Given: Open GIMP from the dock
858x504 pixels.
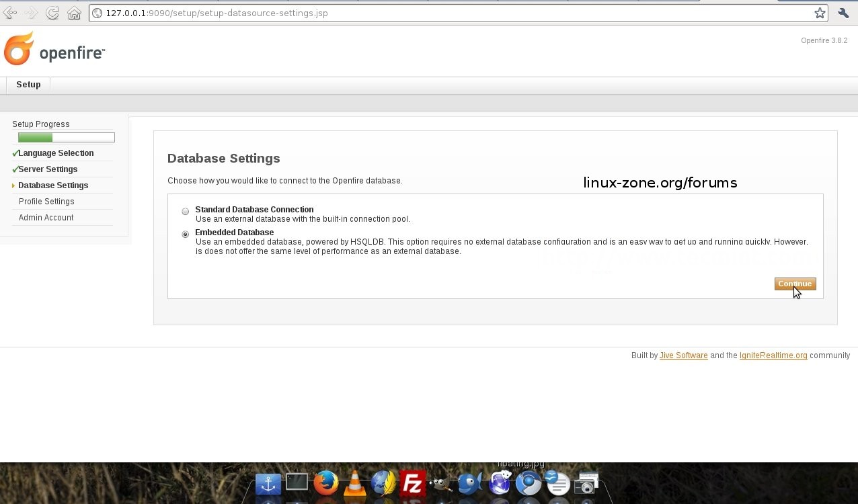Looking at the screenshot, I should point(440,483).
